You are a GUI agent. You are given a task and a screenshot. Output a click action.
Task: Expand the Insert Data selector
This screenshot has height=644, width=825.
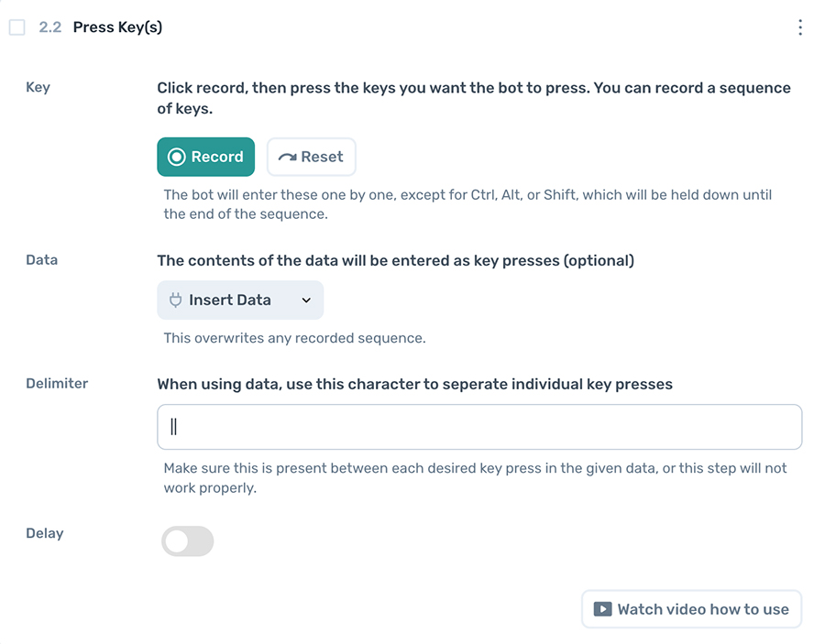(240, 300)
